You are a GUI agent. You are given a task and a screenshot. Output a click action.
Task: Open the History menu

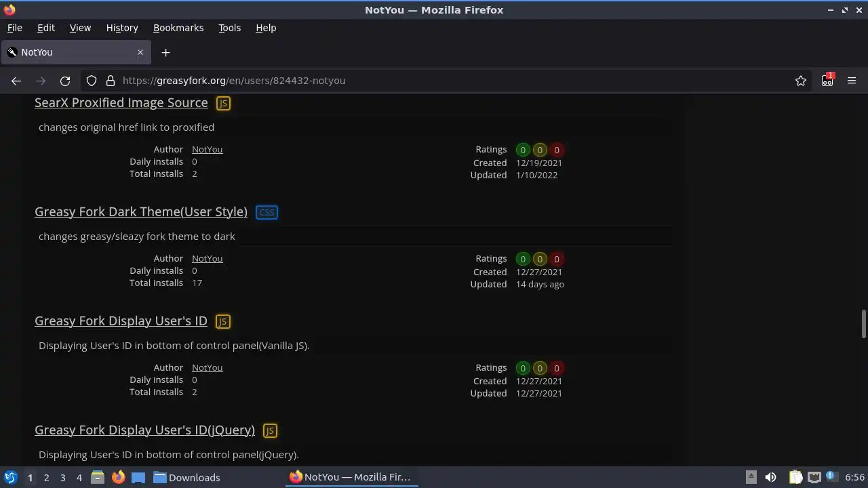click(122, 28)
